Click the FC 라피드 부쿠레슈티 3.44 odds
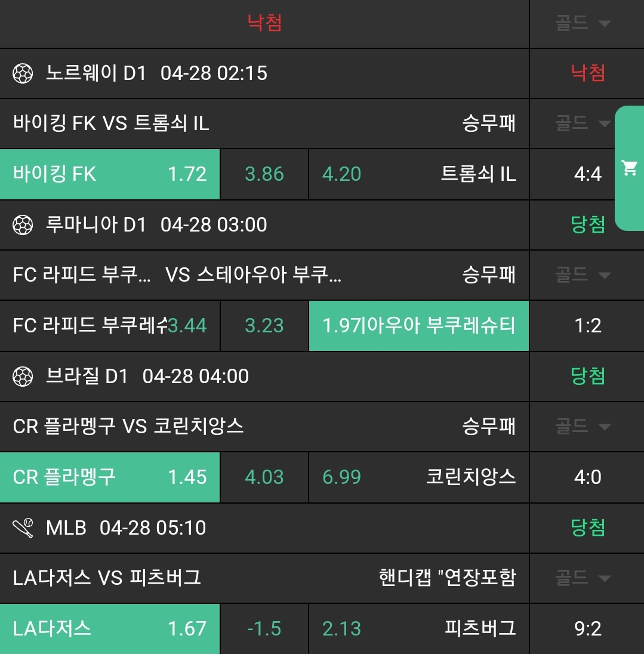 click(110, 326)
